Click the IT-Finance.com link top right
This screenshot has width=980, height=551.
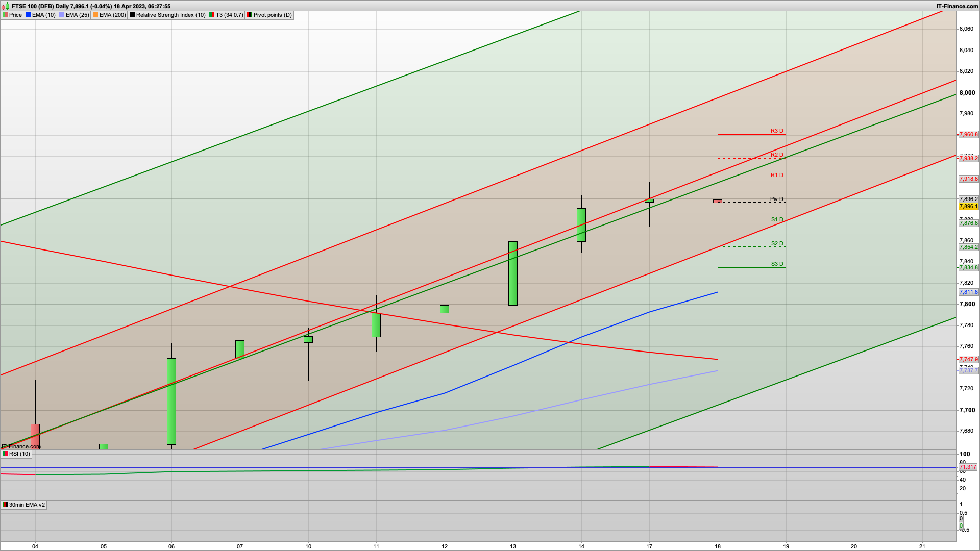[957, 6]
